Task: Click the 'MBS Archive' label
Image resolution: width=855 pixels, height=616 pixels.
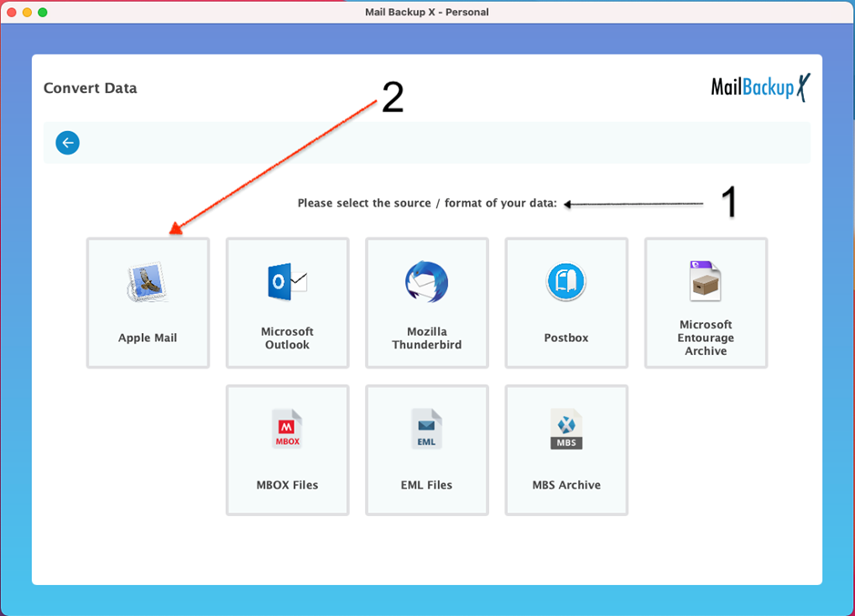Action: tap(566, 485)
